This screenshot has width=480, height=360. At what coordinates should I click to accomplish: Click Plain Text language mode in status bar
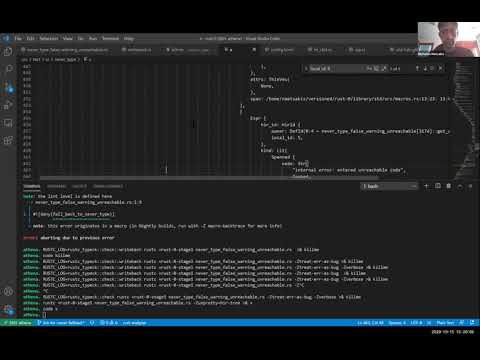tap(445, 323)
